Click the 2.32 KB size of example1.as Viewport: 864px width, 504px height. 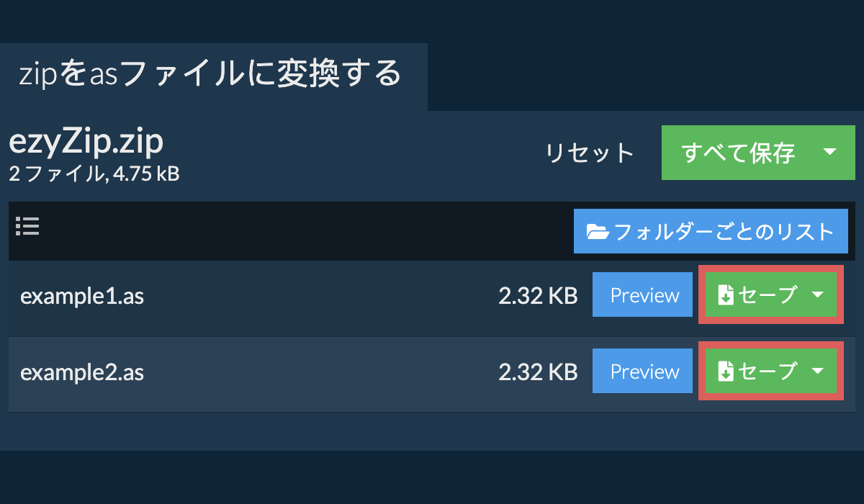pos(538,296)
